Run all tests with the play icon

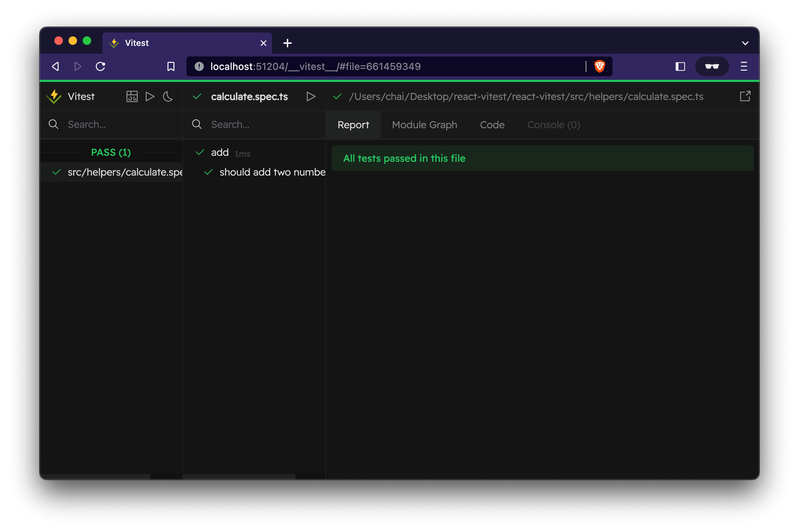pos(150,96)
